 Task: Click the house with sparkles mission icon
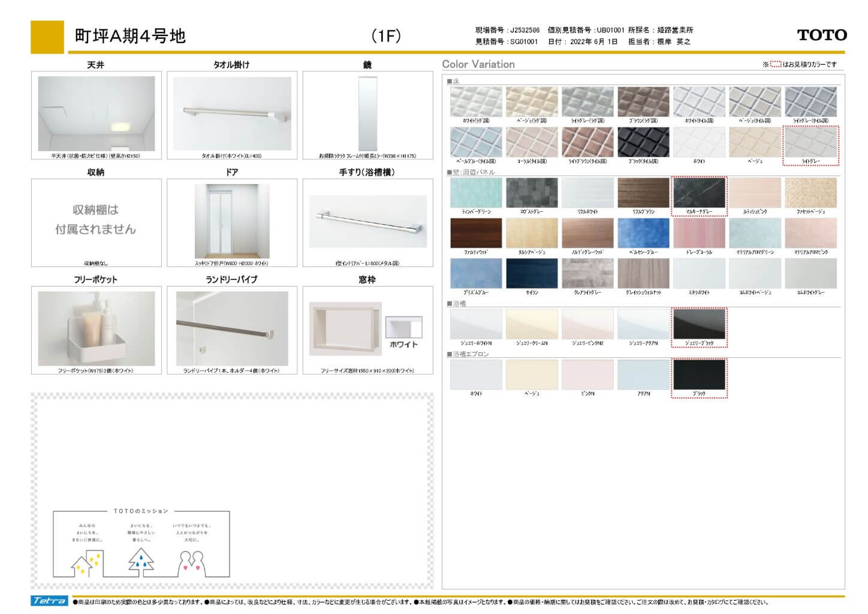pos(86,563)
